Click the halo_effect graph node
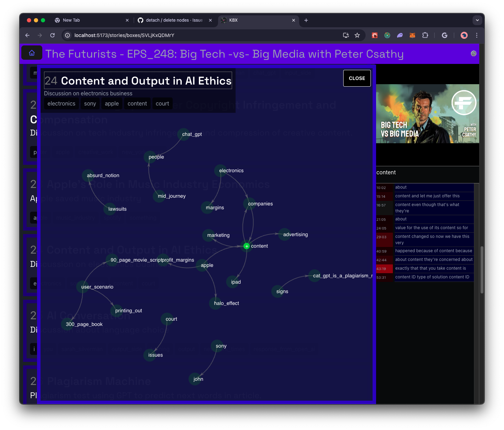504x430 pixels. coord(216,303)
